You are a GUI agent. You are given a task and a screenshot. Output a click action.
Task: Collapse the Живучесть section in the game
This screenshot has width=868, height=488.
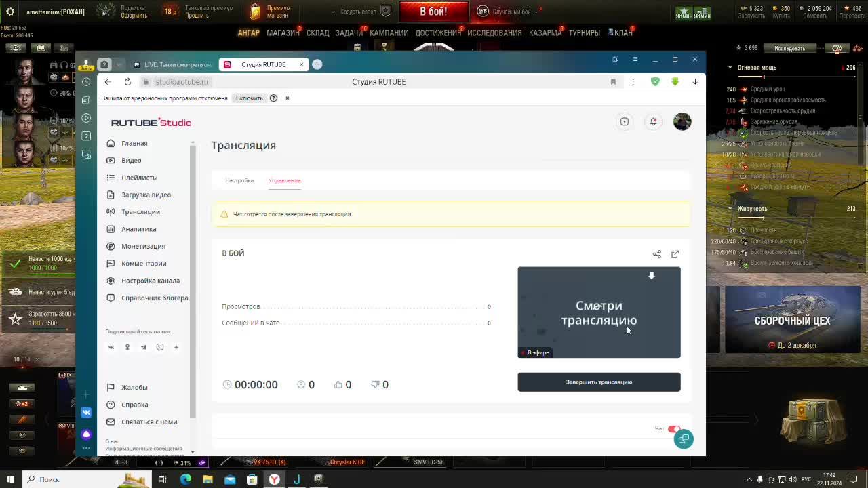[x=730, y=209]
